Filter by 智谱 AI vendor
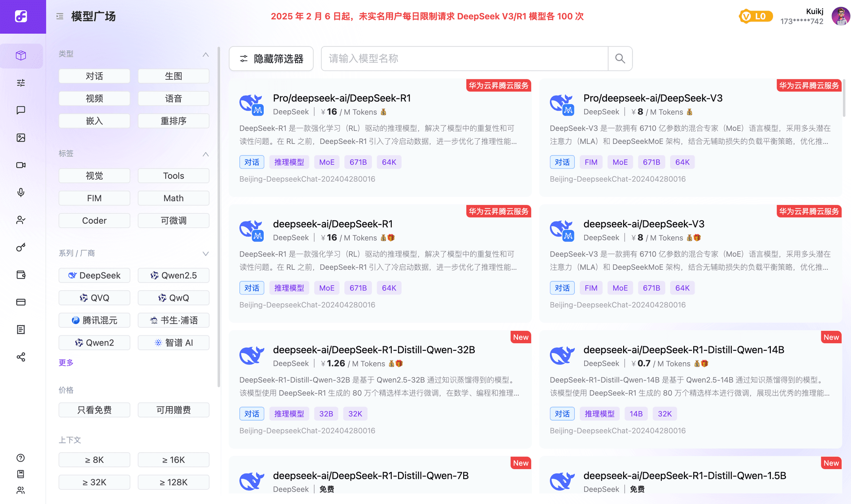The image size is (851, 504). [173, 343]
